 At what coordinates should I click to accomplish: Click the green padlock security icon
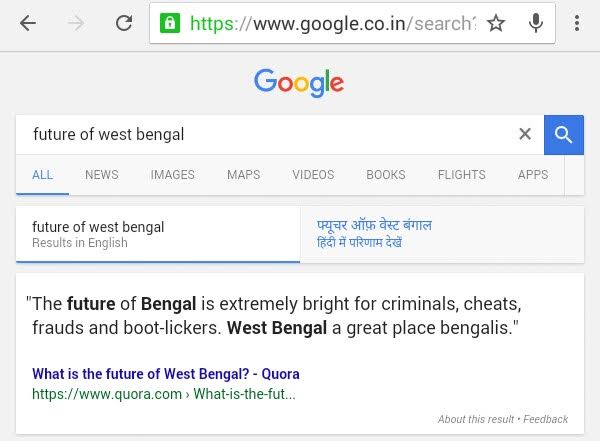(170, 23)
